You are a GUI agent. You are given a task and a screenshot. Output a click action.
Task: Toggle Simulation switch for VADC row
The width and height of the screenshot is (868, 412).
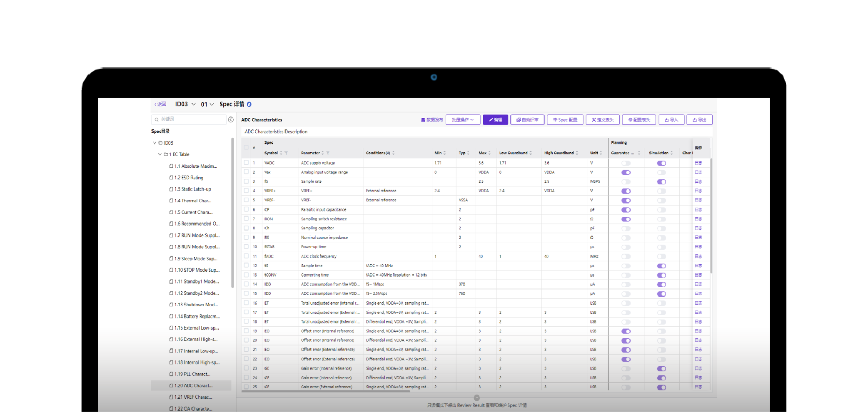[x=661, y=163]
